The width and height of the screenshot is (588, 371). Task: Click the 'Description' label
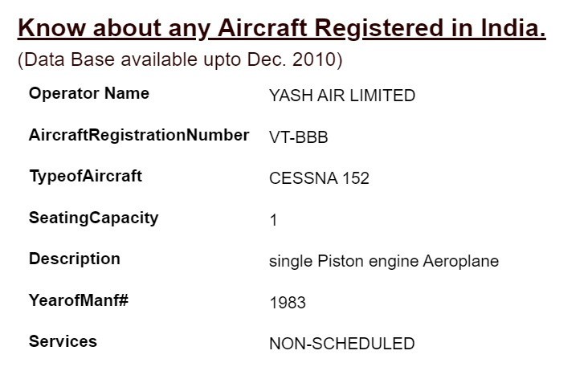(x=74, y=259)
